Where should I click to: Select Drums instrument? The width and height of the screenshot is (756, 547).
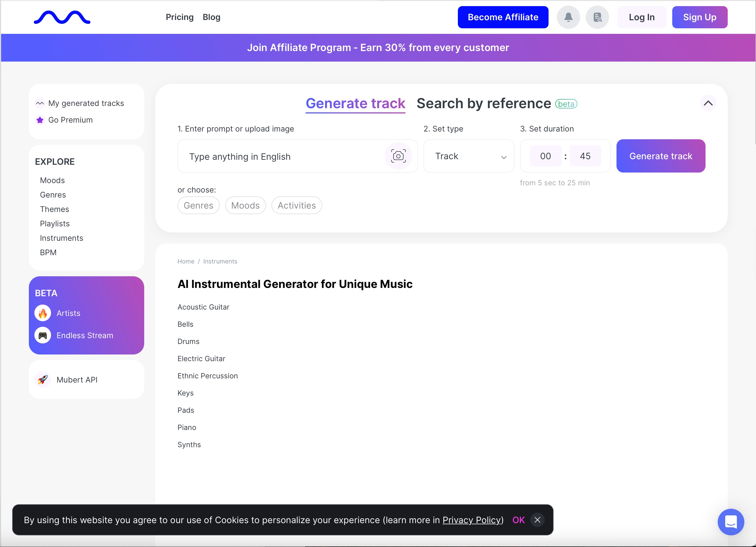(188, 341)
